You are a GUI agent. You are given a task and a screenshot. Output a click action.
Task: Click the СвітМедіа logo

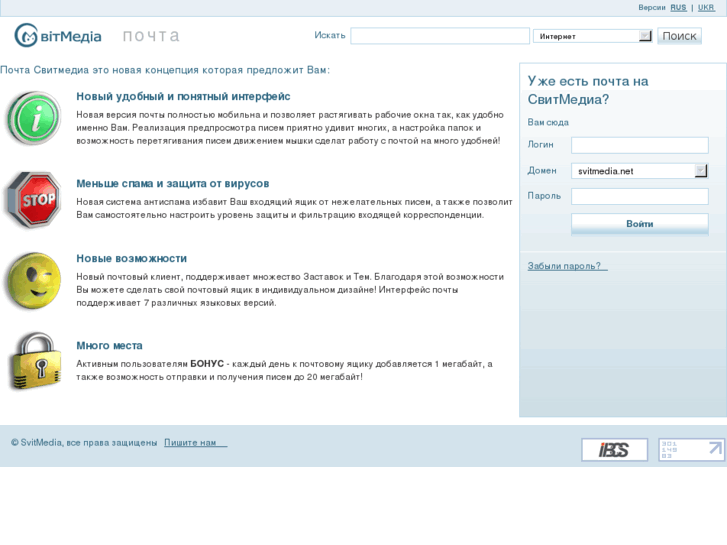click(x=57, y=35)
